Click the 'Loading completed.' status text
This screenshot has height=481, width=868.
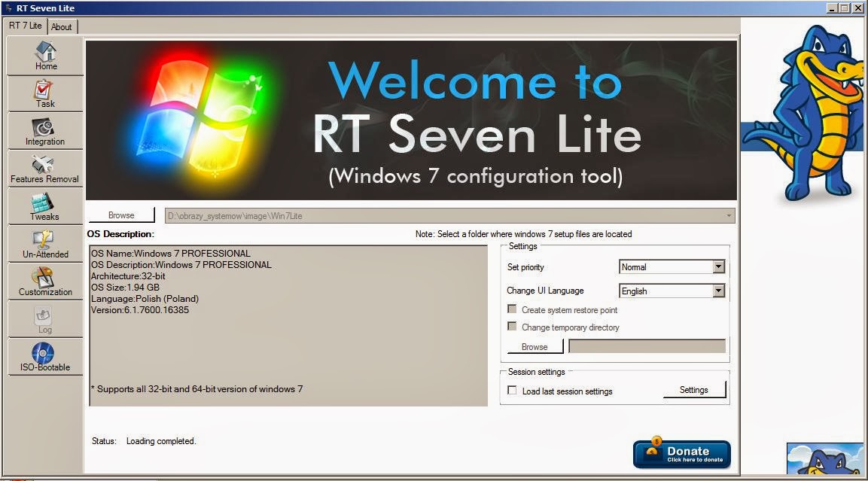[161, 441]
